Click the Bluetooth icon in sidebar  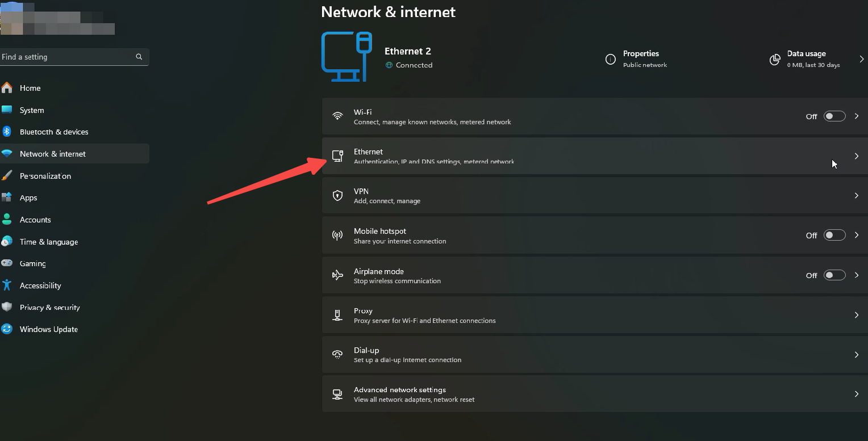[x=7, y=132]
